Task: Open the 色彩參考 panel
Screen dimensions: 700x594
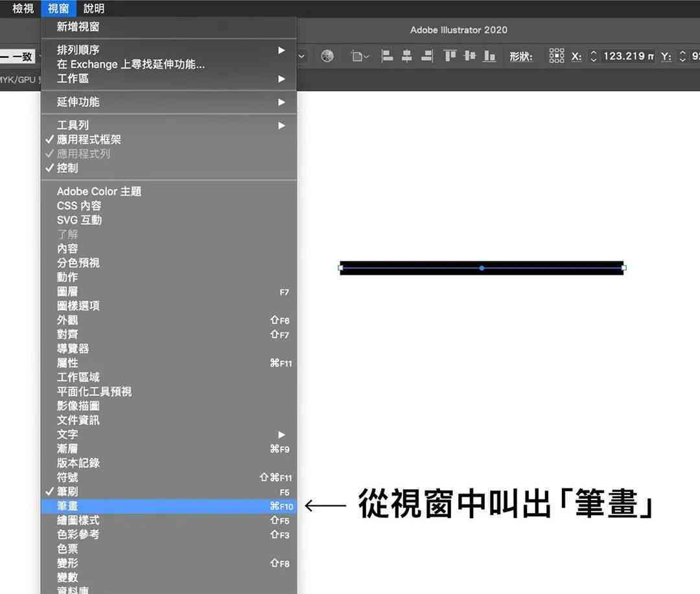Action: pos(169,534)
